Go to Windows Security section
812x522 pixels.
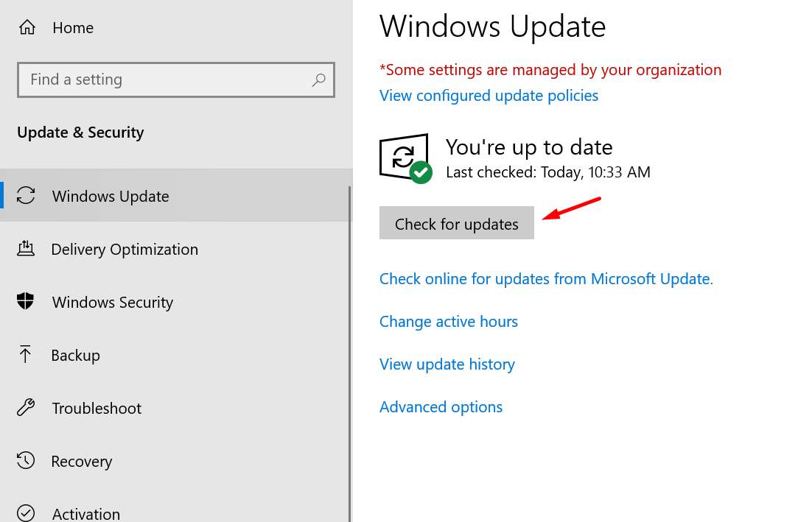(175, 302)
